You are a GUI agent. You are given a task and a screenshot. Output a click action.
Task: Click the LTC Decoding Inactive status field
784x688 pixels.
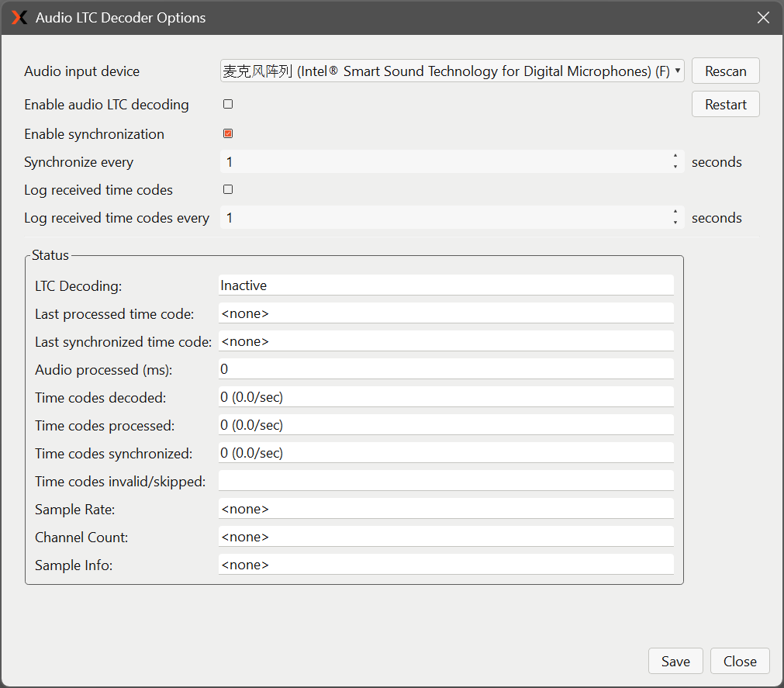446,285
